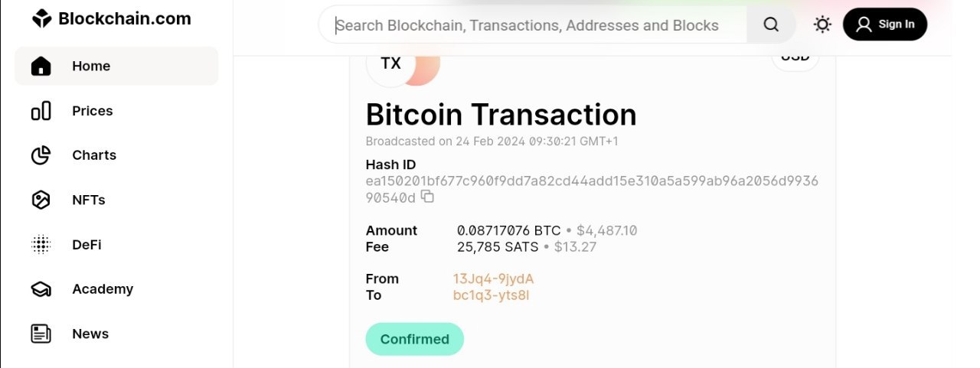
Task: Select Academy from sidebar menu
Action: [103, 289]
